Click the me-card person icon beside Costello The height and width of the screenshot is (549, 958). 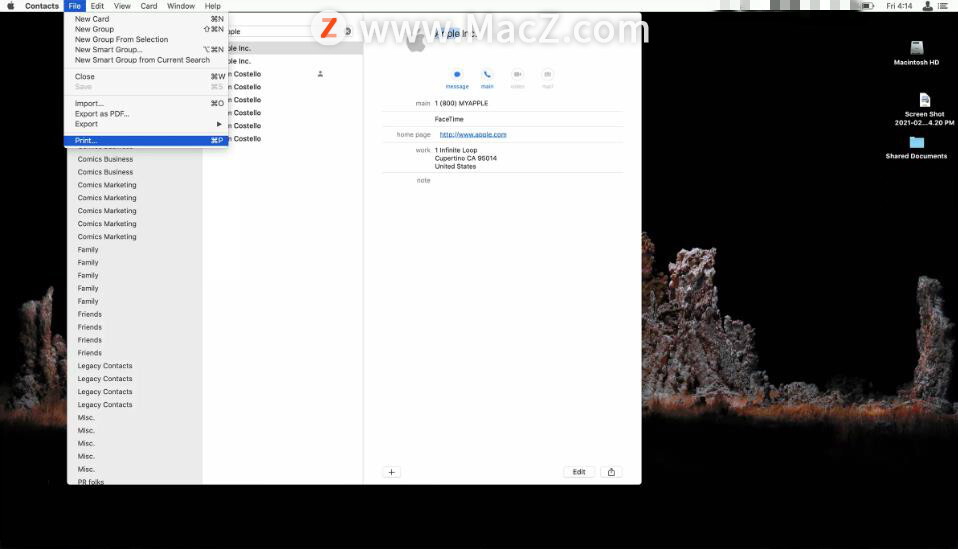(320, 74)
